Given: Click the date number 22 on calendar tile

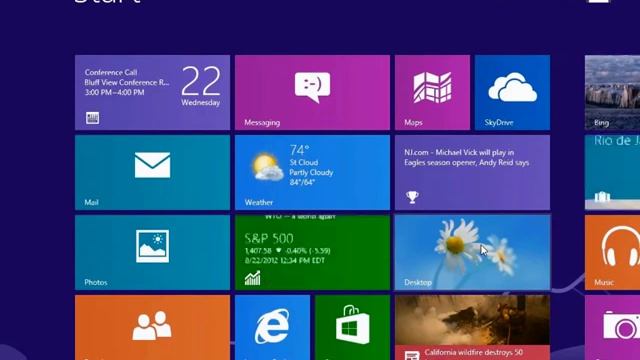Looking at the screenshot, I should (201, 81).
